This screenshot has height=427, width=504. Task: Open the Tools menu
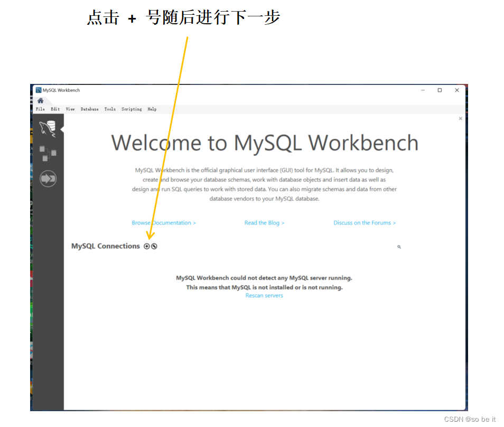[x=110, y=109]
